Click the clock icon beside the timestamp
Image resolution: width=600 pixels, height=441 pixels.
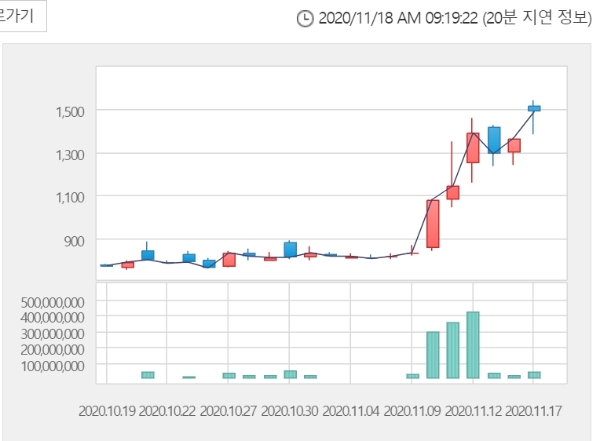pyautogui.click(x=305, y=19)
